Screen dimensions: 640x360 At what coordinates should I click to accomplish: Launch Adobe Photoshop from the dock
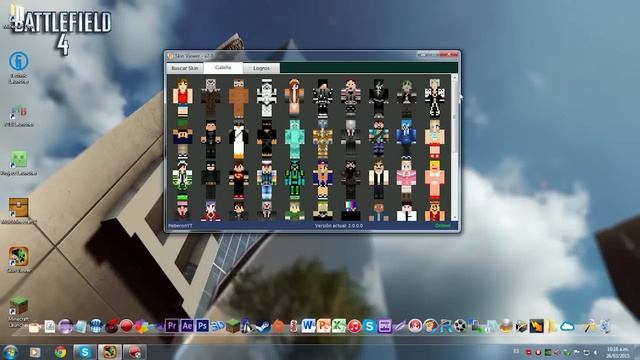pos(202,326)
